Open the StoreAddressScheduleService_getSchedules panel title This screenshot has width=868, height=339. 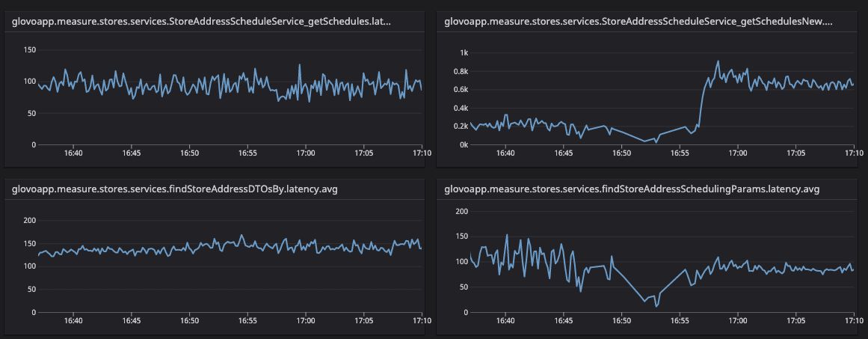click(202, 22)
